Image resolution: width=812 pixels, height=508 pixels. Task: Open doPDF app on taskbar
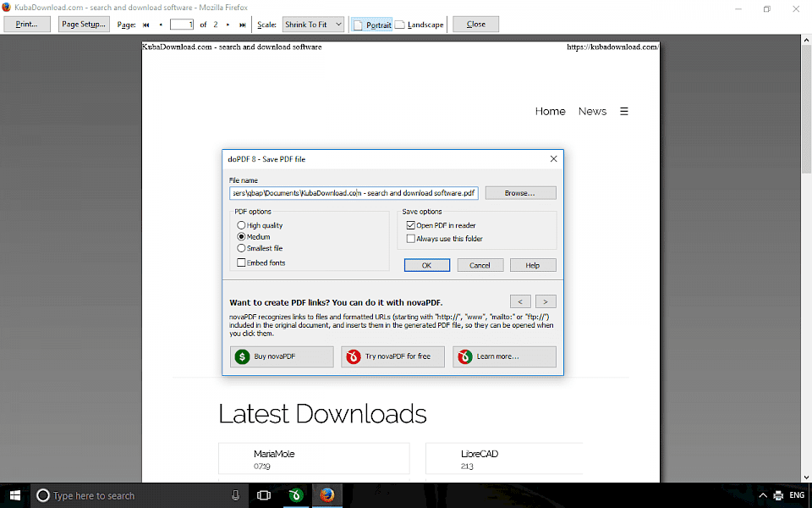pyautogui.click(x=296, y=495)
